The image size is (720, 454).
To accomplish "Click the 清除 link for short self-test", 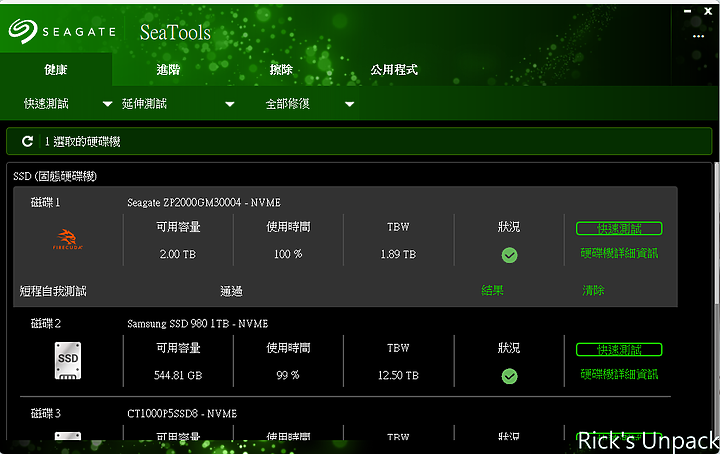I will click(x=593, y=290).
